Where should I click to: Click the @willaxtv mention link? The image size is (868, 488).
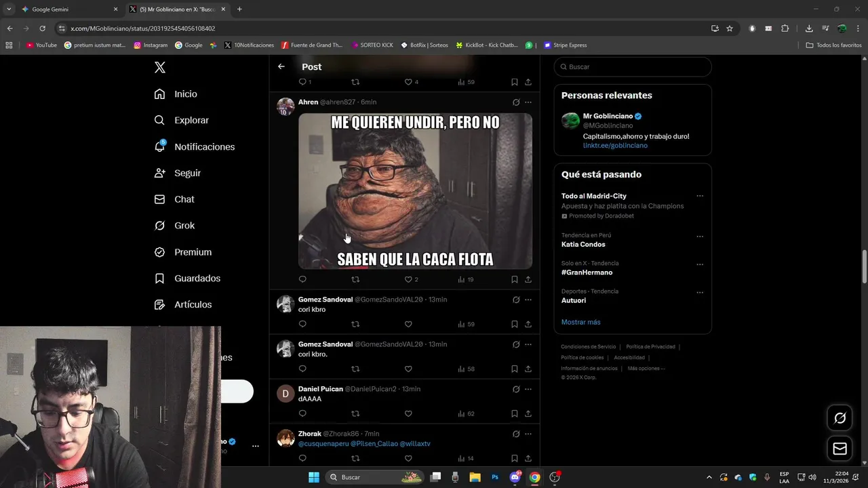(415, 444)
